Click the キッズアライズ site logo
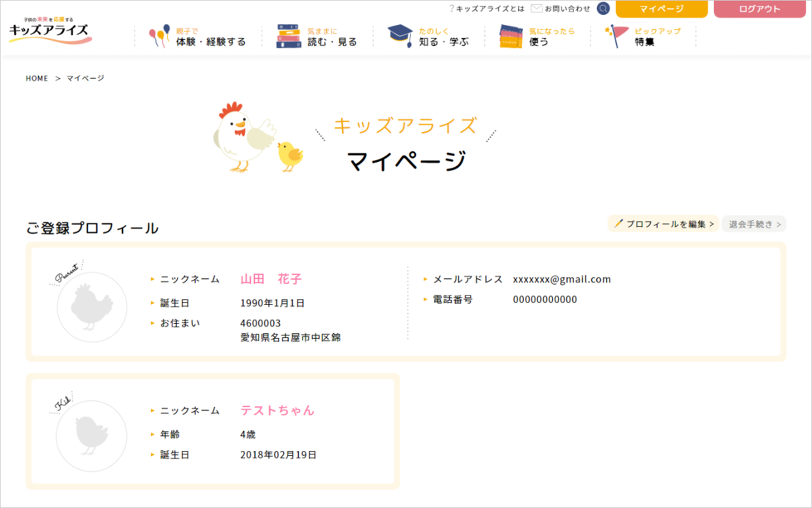This screenshot has height=508, width=812. [x=50, y=30]
